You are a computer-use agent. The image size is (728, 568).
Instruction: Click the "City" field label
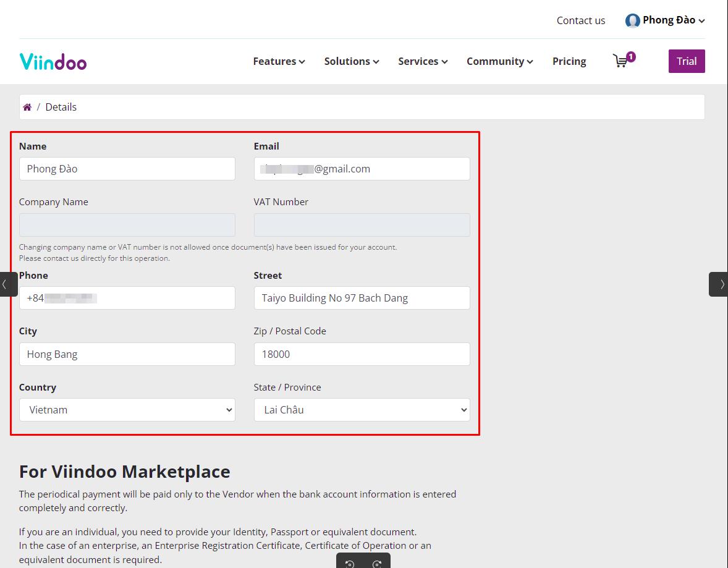click(28, 331)
